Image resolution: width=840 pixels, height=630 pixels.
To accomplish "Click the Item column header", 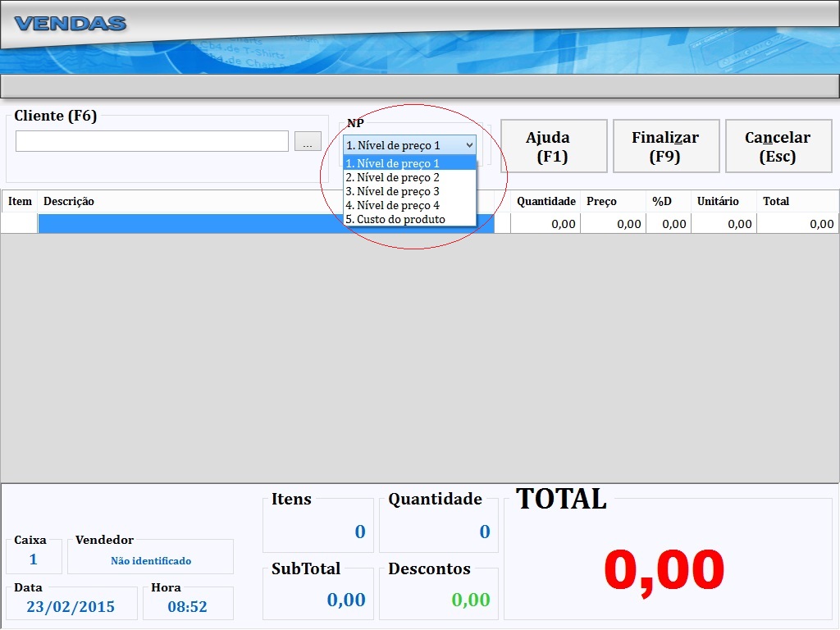I will [20, 202].
